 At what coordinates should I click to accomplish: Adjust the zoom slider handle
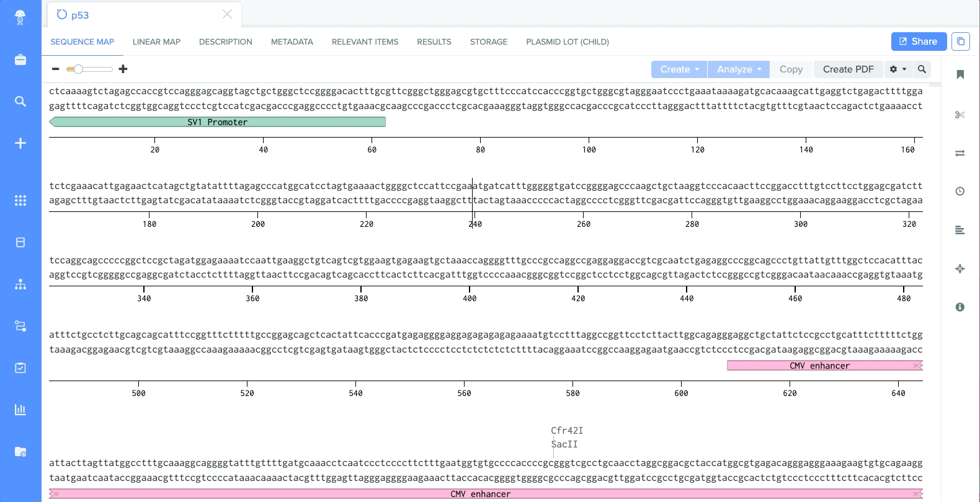[x=78, y=69]
